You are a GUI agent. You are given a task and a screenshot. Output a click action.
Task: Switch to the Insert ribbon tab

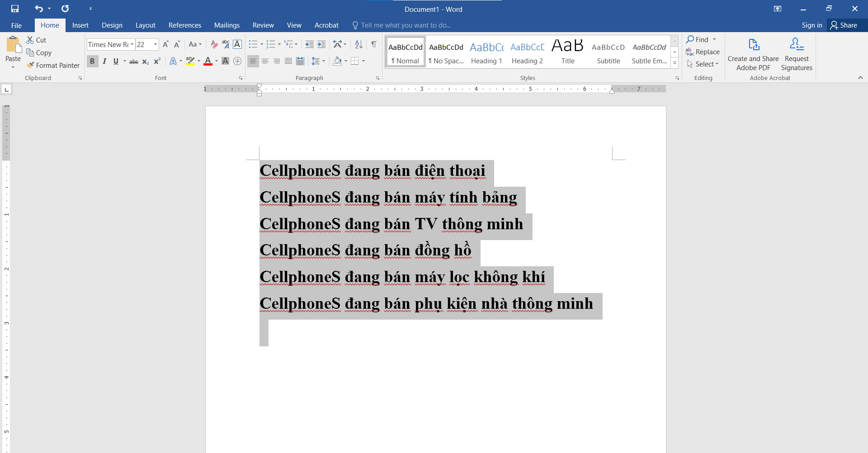[x=80, y=25]
